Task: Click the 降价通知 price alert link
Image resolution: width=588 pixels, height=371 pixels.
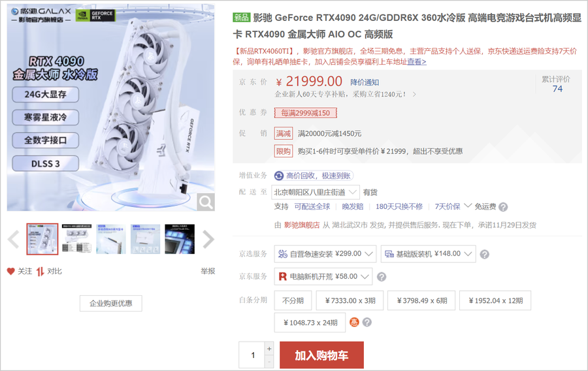Action: pos(365,82)
